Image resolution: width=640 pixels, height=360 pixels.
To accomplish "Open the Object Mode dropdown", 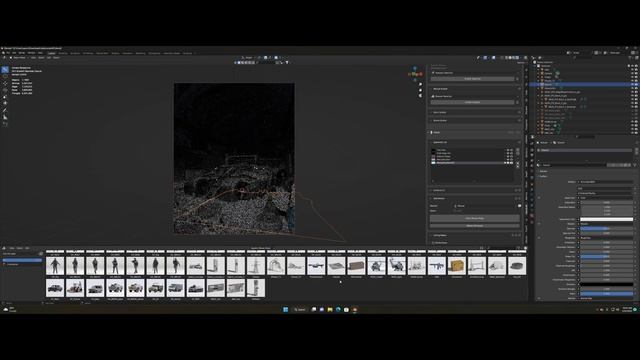I will (x=19, y=58).
